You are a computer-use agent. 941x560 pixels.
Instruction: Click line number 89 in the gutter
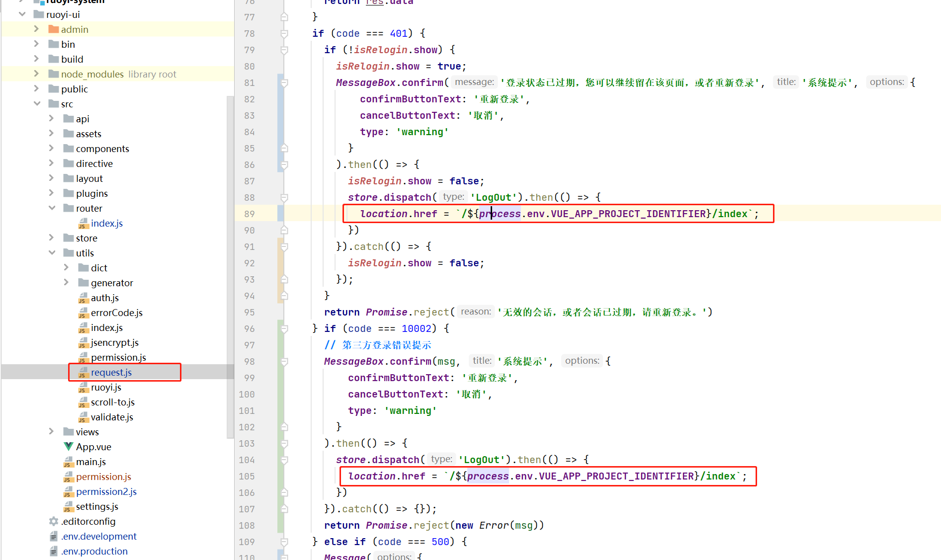pos(249,214)
